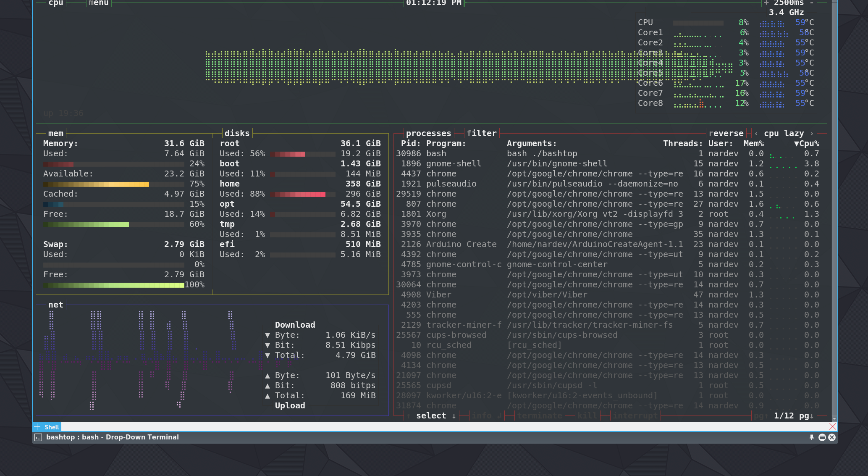Click the ↓ arrow beside select

click(454, 416)
